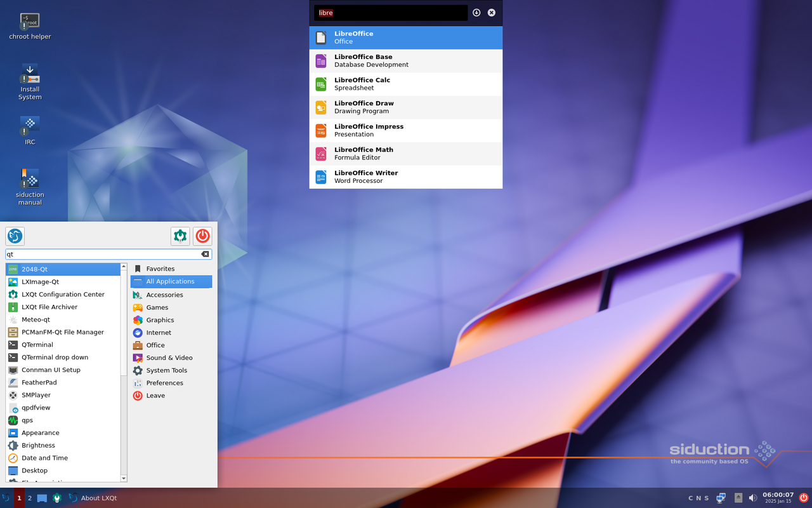Select the Leave category

[x=171, y=396]
